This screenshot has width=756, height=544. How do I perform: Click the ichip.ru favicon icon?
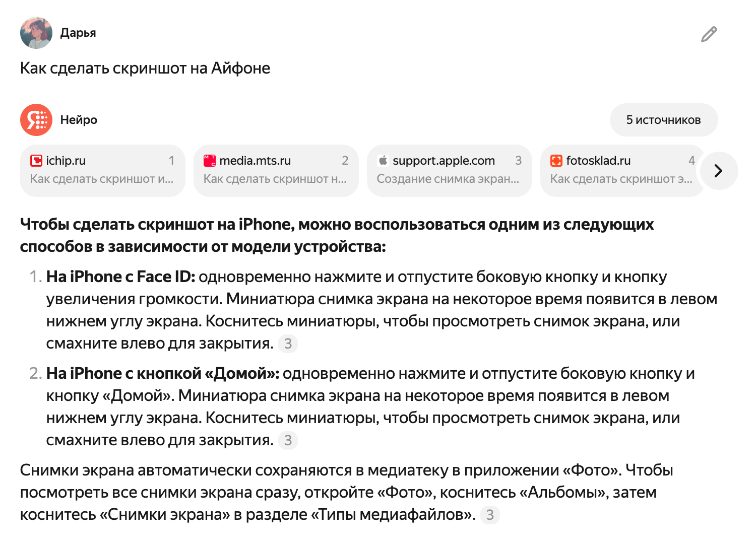point(36,161)
